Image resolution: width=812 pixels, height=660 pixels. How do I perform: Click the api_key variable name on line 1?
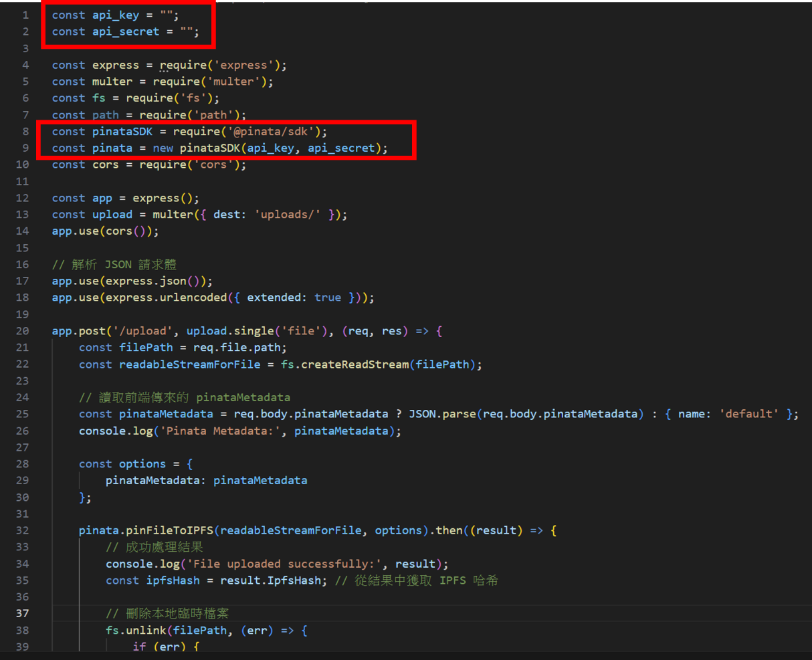(x=116, y=15)
